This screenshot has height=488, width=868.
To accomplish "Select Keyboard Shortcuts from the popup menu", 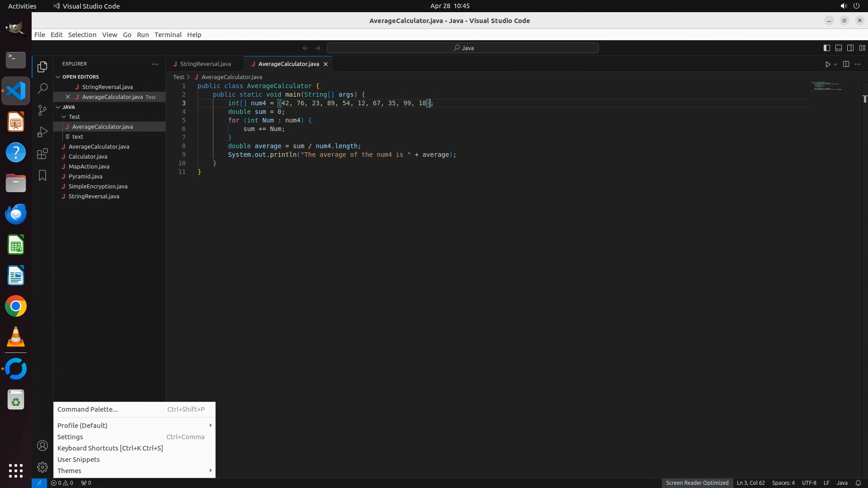I will click(x=110, y=448).
